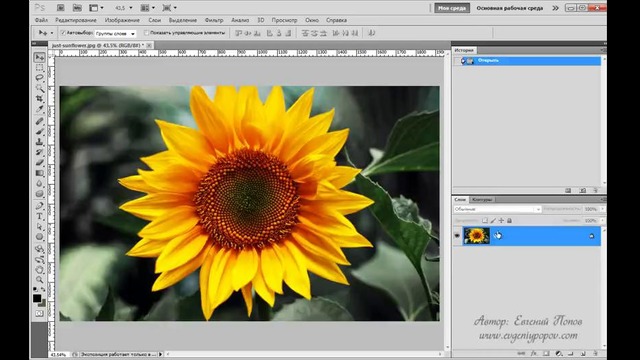The height and width of the screenshot is (360, 640).
Task: Create new snapshot in History panel
Action: click(583, 190)
